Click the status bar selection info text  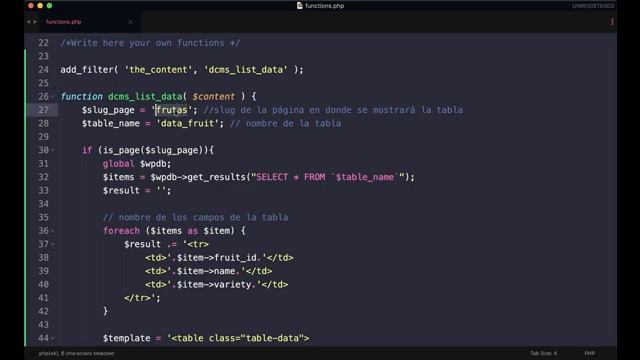pos(76,353)
